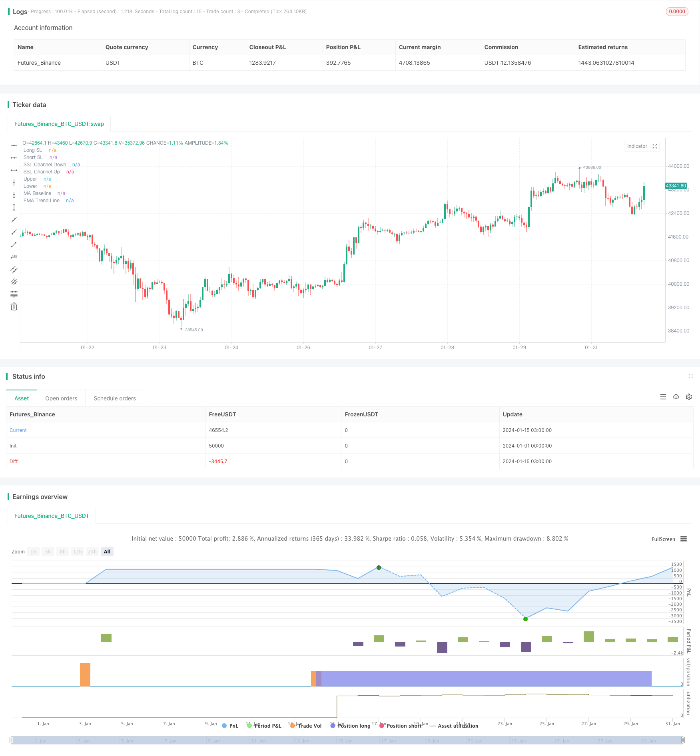Image resolution: width=700 pixels, height=756 pixels.
Task: Set chart zoom to 1h
Action: (x=33, y=552)
